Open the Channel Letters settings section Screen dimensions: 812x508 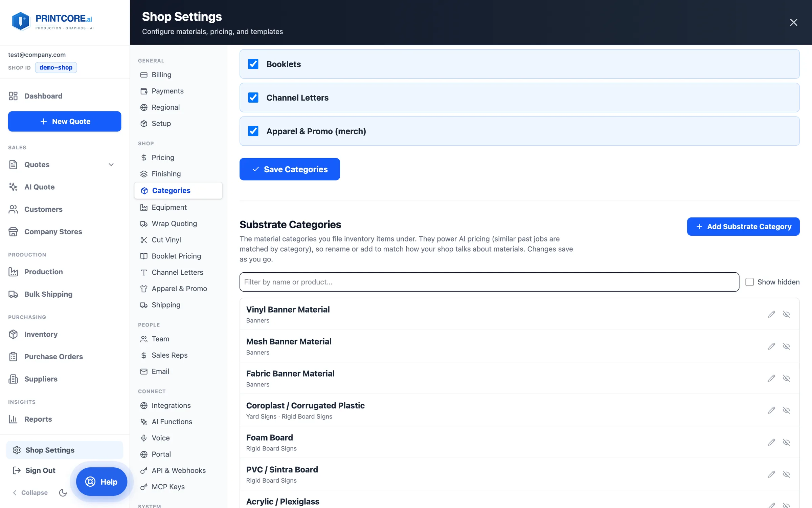(x=178, y=272)
